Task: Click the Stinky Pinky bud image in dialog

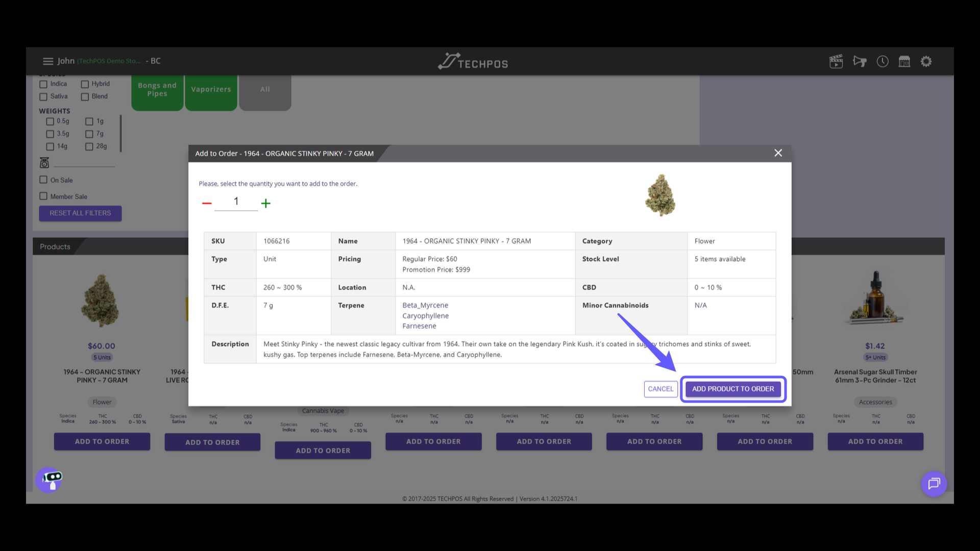Action: tap(660, 195)
